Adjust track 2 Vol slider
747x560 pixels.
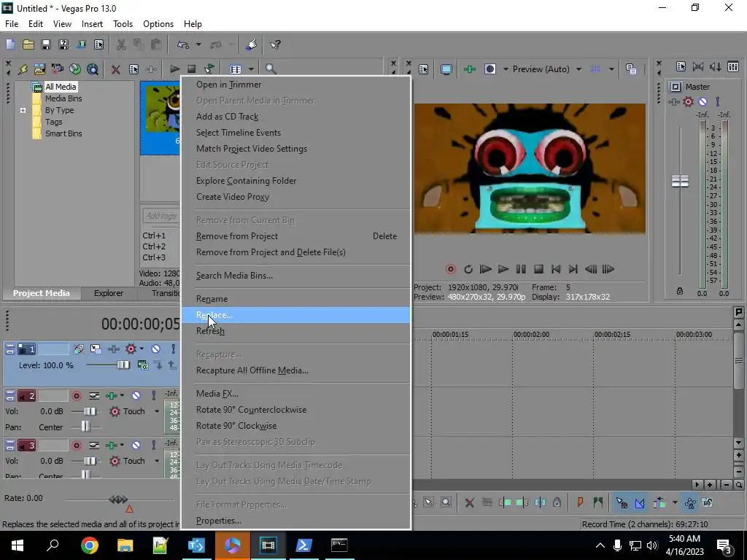(x=89, y=411)
